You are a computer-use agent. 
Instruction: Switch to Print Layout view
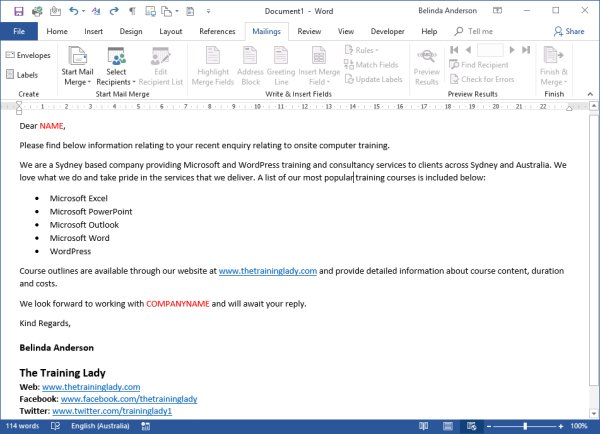pos(448,426)
